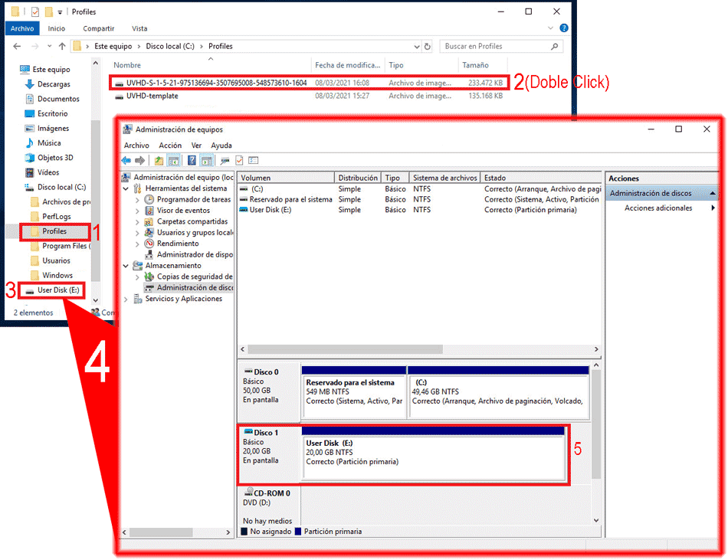
Task: Switch to the Vista ribbon tab
Action: (139, 28)
